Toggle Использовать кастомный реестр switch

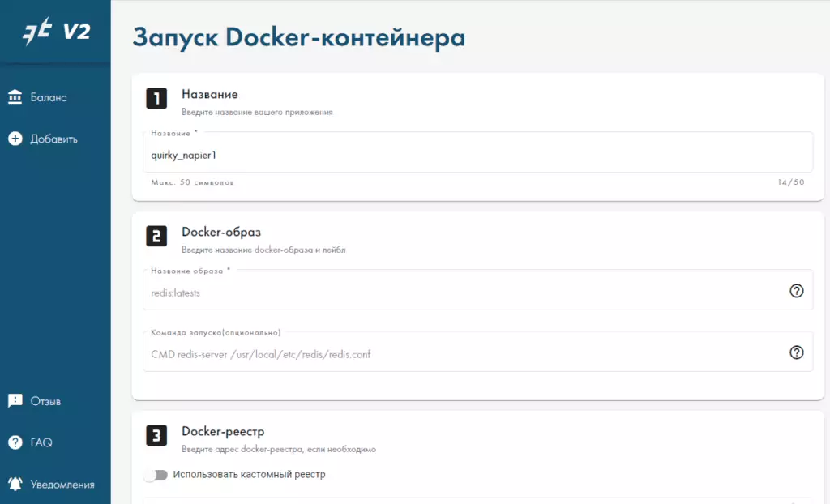point(156,475)
